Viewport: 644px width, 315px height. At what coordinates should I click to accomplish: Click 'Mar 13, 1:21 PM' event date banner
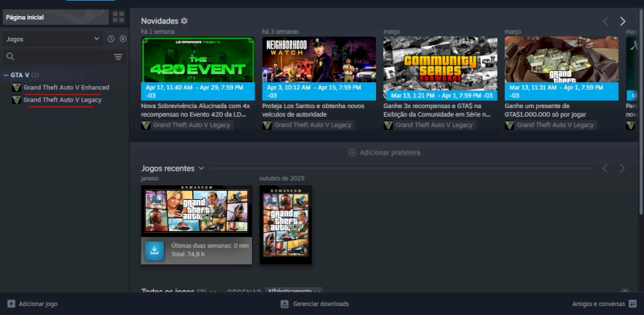[x=442, y=95]
